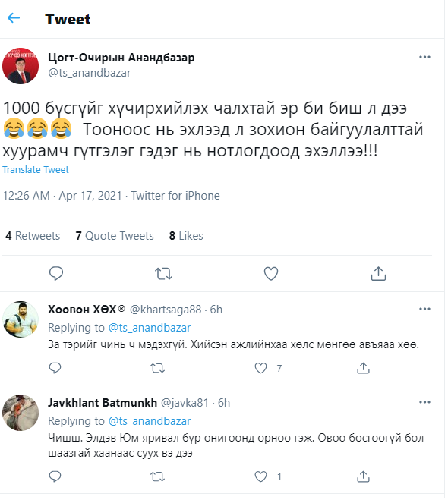Screen dimensions: 448x500
Task: Open more options on Javkhlant Batmunkh reply
Action: pyautogui.click(x=424, y=402)
